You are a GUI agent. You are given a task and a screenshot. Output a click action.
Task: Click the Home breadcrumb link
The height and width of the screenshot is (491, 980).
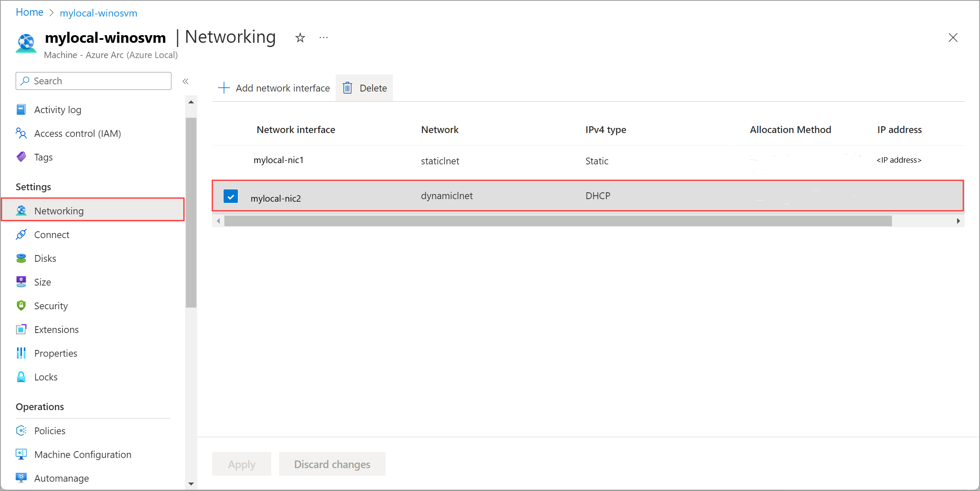pos(30,13)
